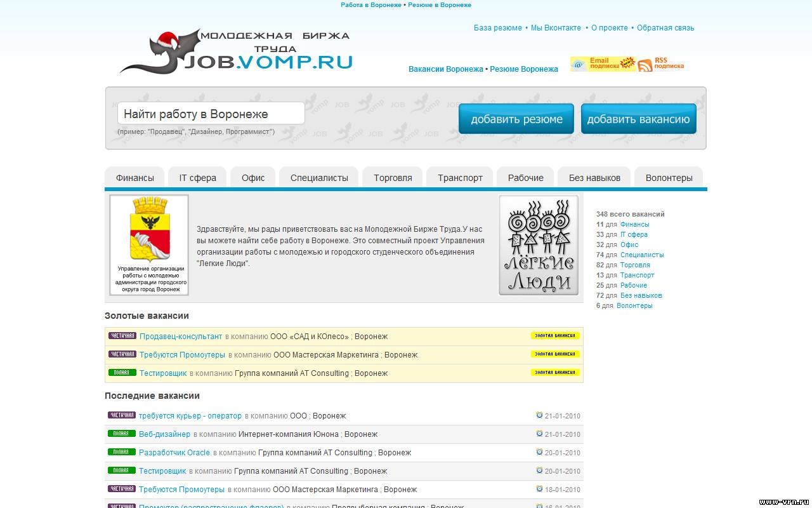
Task: Open the RSS subscription feed icon
Action: tap(661, 64)
